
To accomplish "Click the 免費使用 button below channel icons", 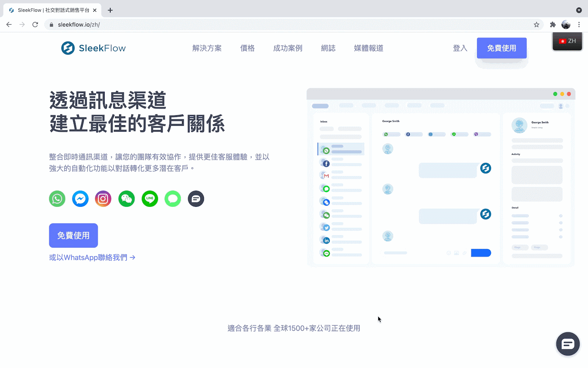I will click(73, 236).
